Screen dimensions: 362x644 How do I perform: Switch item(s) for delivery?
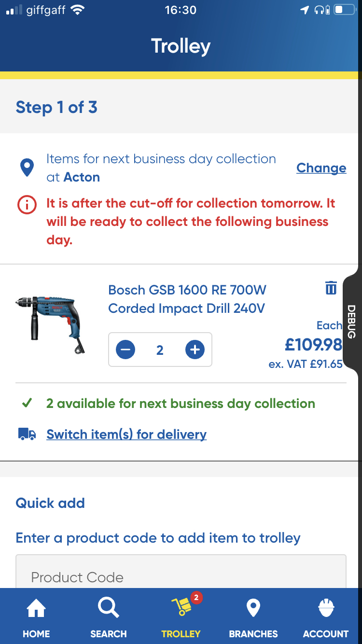[x=126, y=434]
